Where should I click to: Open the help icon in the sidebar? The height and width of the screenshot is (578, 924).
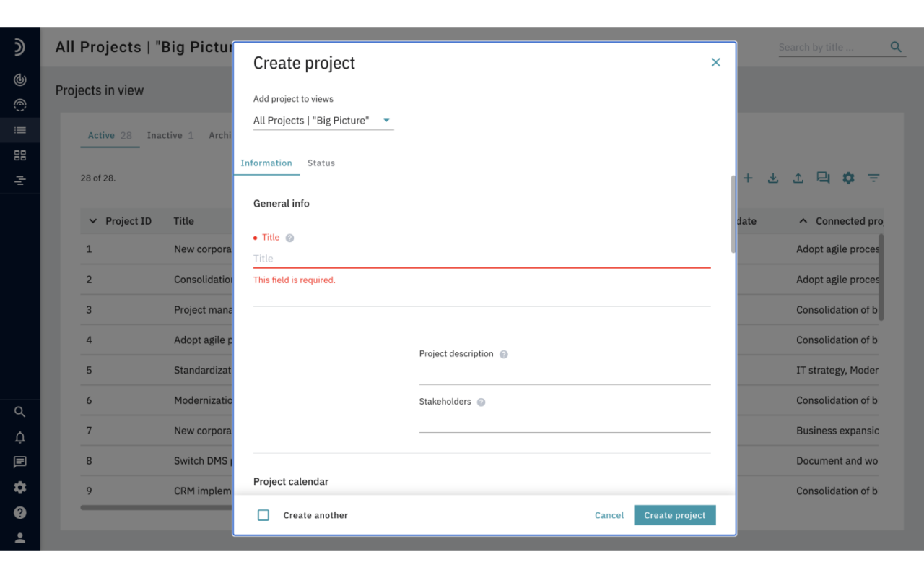[x=19, y=512]
